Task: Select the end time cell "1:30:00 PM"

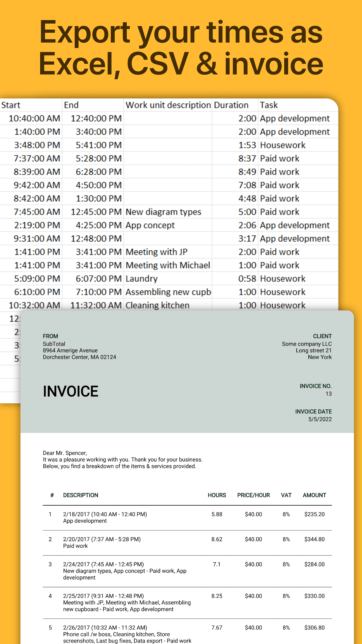Action: 99,199
